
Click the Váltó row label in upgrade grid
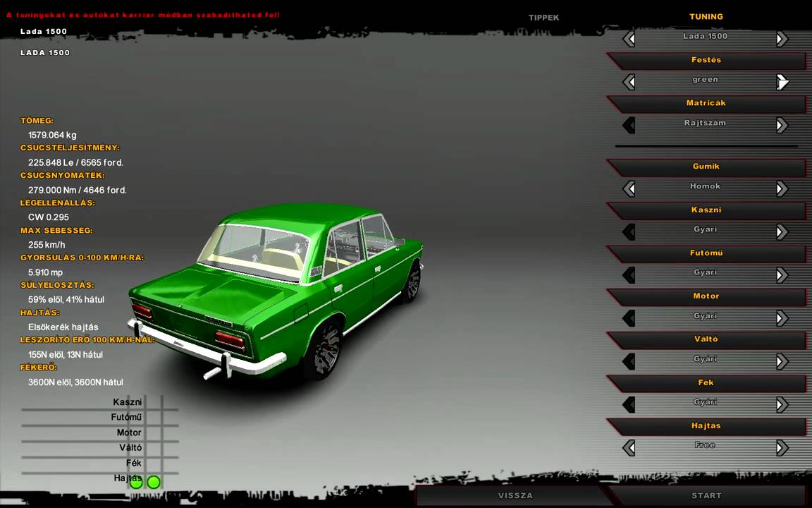click(x=130, y=447)
